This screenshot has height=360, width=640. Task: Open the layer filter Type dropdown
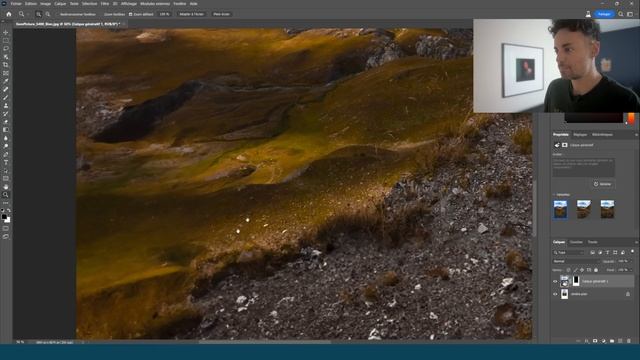[569, 253]
